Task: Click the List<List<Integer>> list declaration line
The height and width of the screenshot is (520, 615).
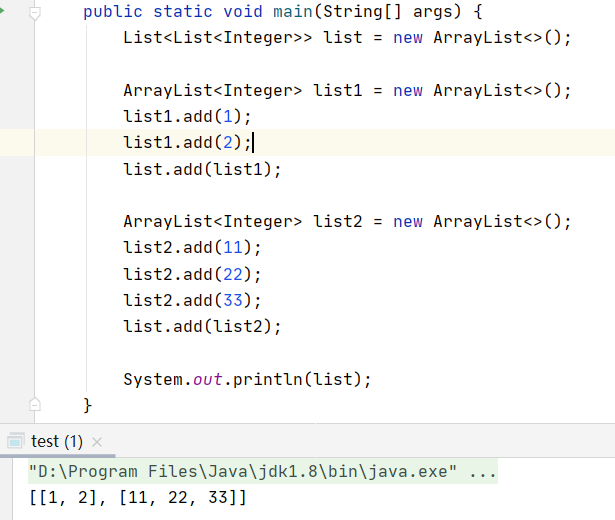Action: 347,38
